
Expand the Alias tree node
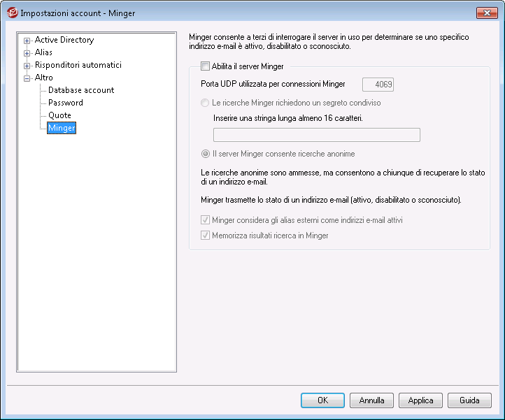[27, 53]
